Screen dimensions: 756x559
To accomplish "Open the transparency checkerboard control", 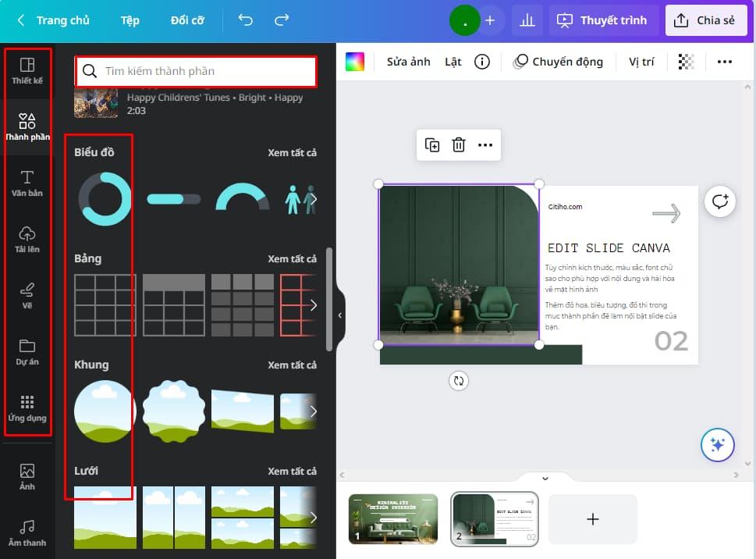I will click(685, 61).
